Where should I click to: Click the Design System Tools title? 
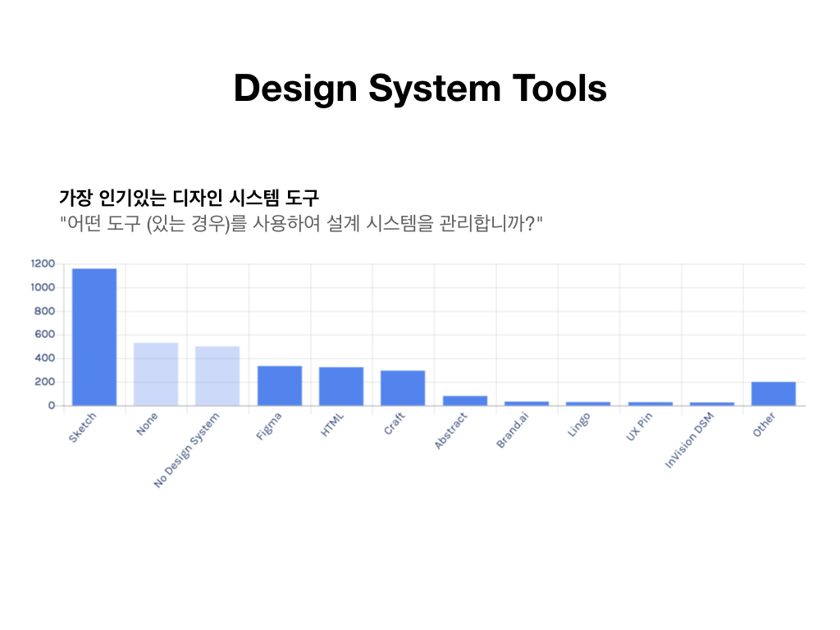point(420,88)
